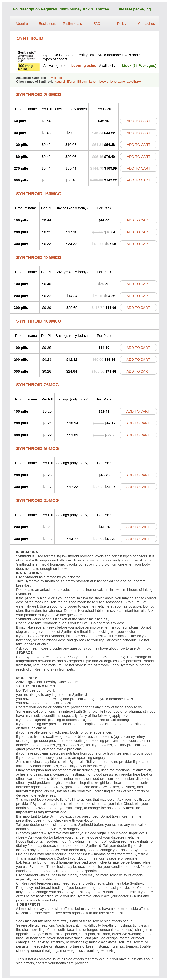Viewport: 169px width, 980px height.
Task: Add 200 pills of Synthroid 150mcg to cart
Action: tap(138, 232)
